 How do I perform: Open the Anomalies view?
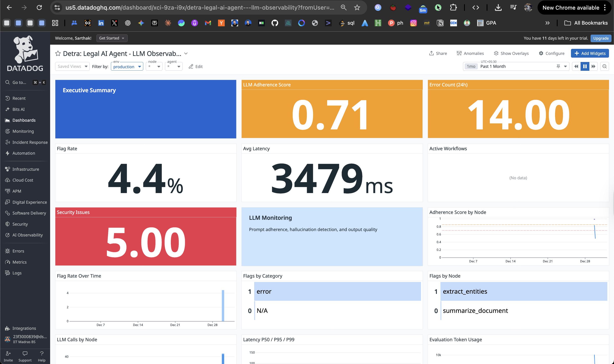click(470, 53)
